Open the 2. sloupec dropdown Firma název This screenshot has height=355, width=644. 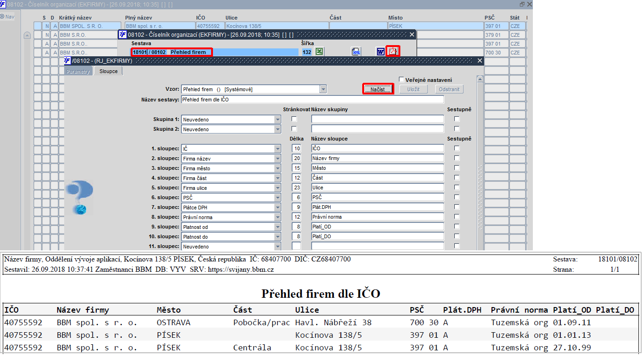(278, 159)
